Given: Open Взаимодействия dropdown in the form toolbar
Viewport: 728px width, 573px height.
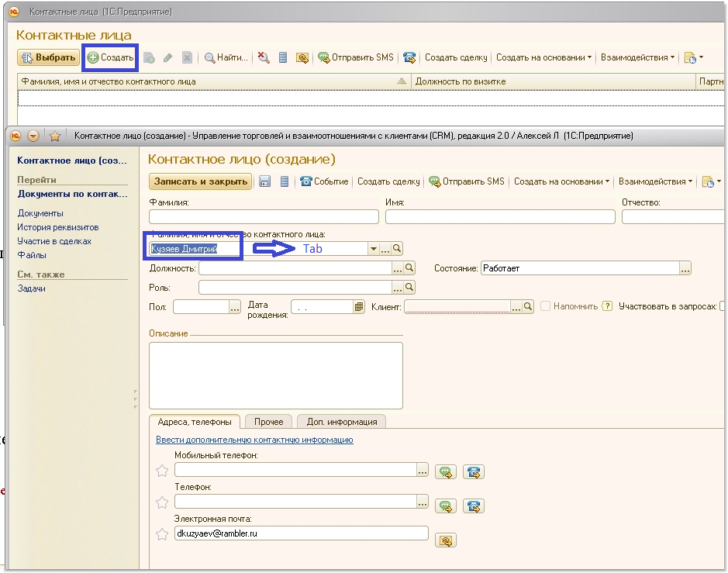Looking at the screenshot, I should [x=655, y=181].
